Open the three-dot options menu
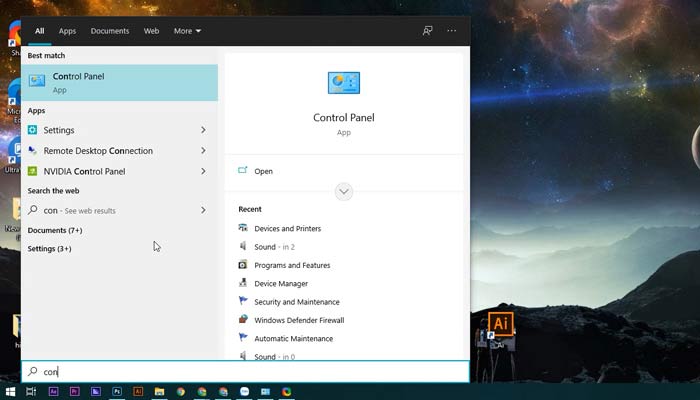This screenshot has width=700, height=400. coord(452,31)
